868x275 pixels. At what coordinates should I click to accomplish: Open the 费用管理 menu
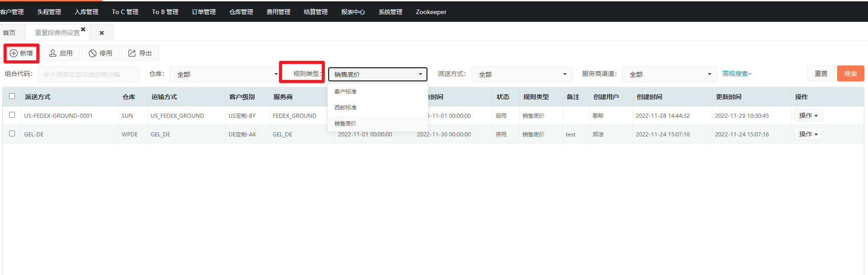[279, 12]
